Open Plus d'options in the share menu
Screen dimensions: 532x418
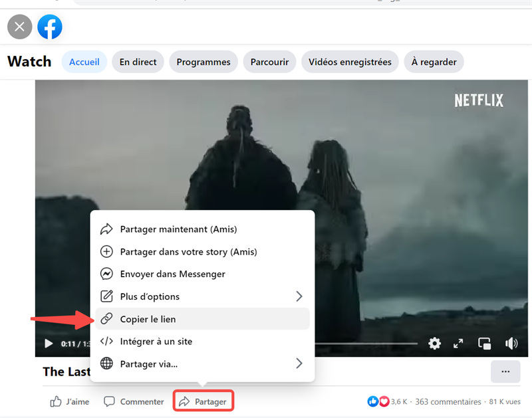tap(203, 296)
